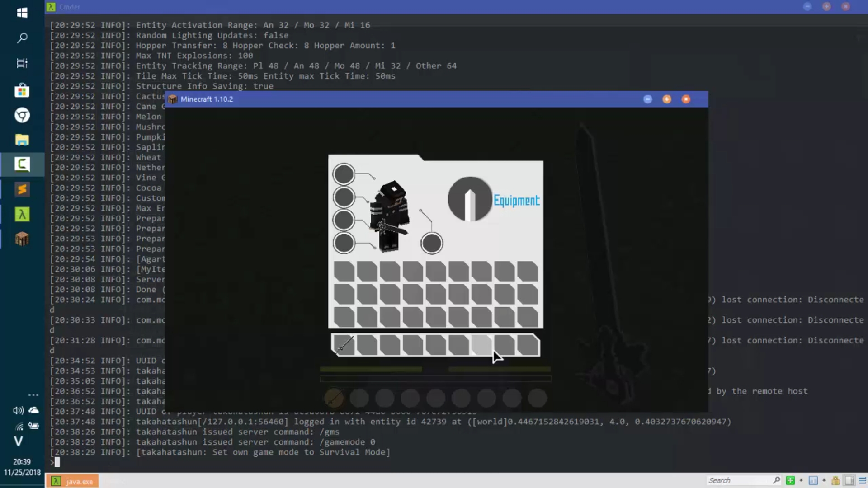Image resolution: width=868 pixels, height=488 pixels.
Task: Select the bottom boots equipment slot circle
Action: [x=344, y=243]
